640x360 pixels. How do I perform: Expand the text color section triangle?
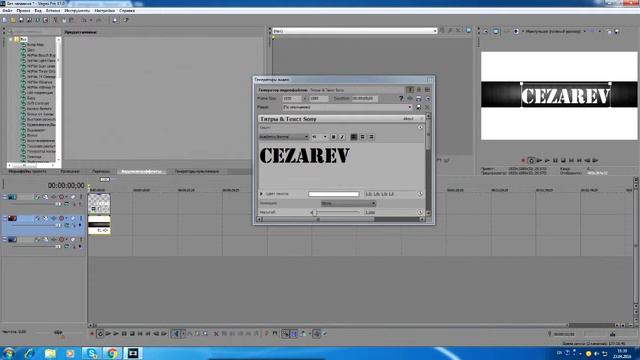262,194
